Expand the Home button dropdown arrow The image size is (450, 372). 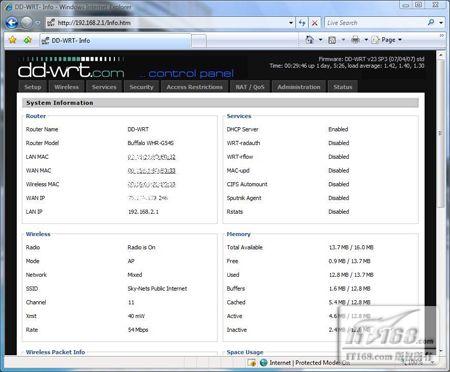pos(321,40)
